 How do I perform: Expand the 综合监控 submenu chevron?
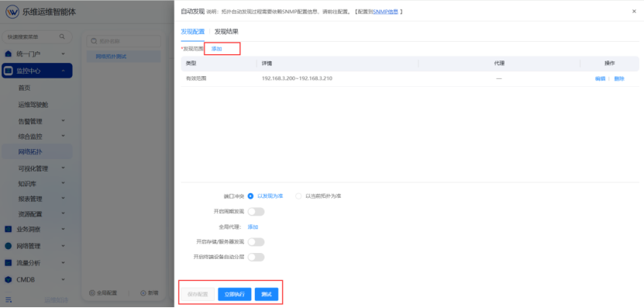click(64, 136)
